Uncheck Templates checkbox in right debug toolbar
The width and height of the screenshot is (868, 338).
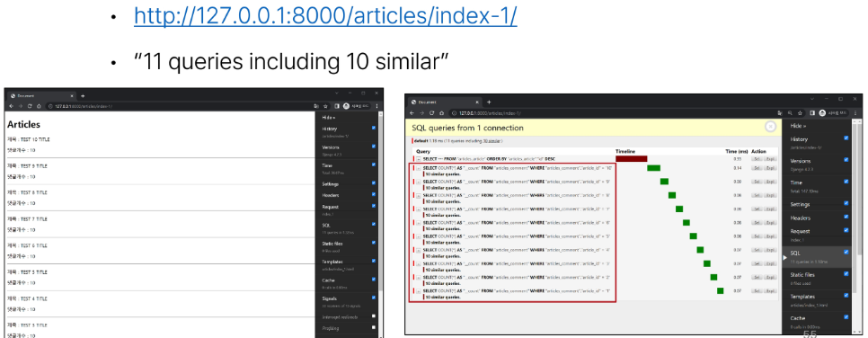click(x=846, y=296)
